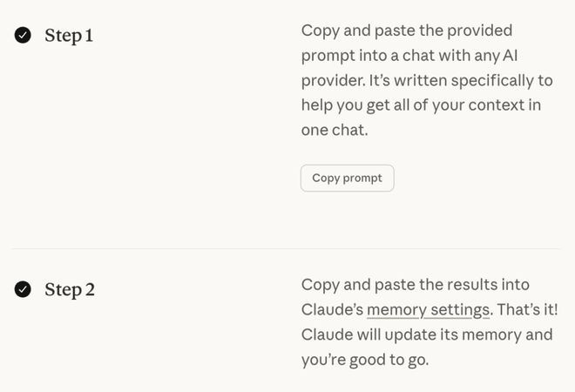Select the "Step 2" heading text
This screenshot has height=392, width=575.
coord(70,290)
